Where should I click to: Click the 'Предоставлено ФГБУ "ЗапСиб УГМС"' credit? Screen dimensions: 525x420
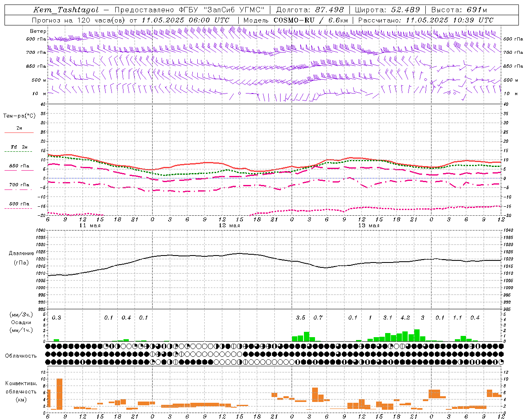coord(189,10)
